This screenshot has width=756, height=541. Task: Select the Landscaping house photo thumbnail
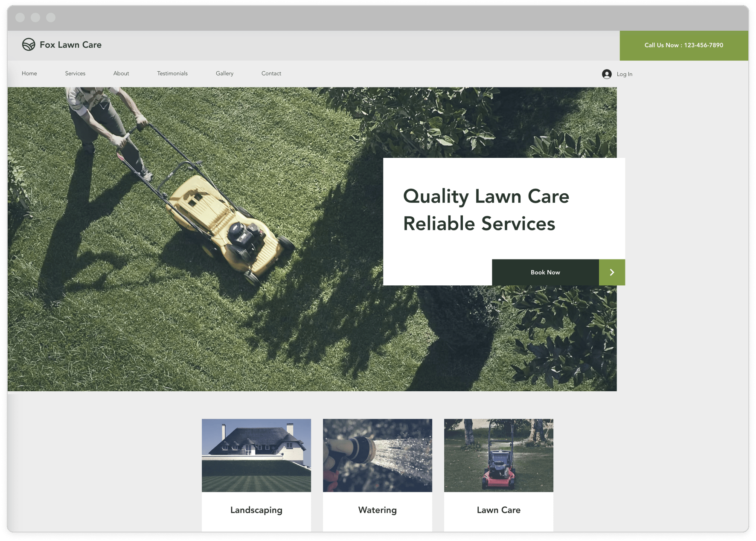click(256, 455)
